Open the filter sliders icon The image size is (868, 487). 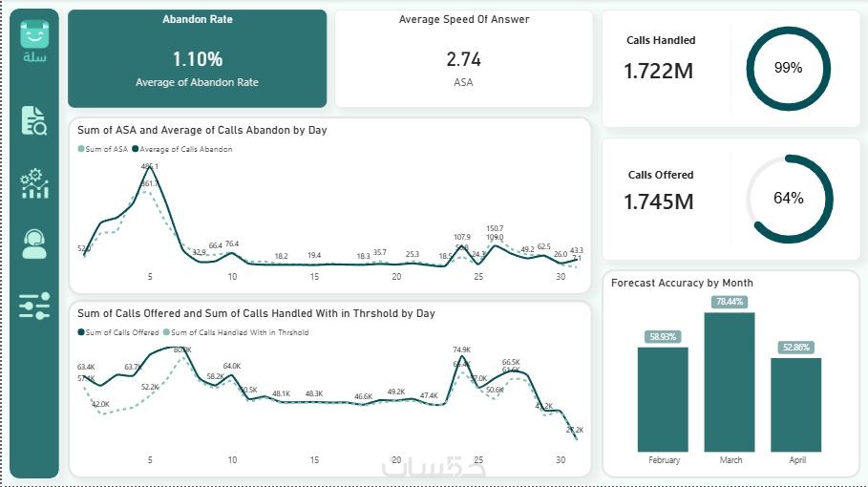(34, 306)
